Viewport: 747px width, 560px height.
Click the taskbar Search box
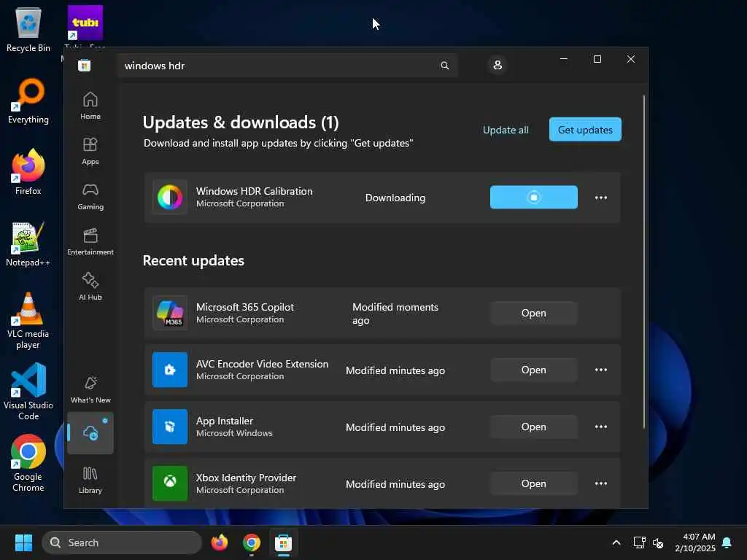[122, 542]
